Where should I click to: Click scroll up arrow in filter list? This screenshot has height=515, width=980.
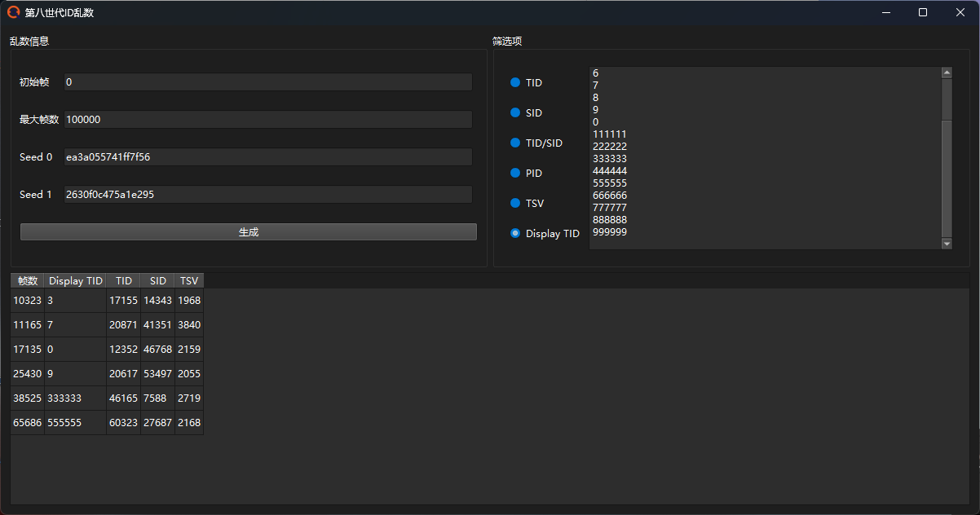(x=947, y=73)
